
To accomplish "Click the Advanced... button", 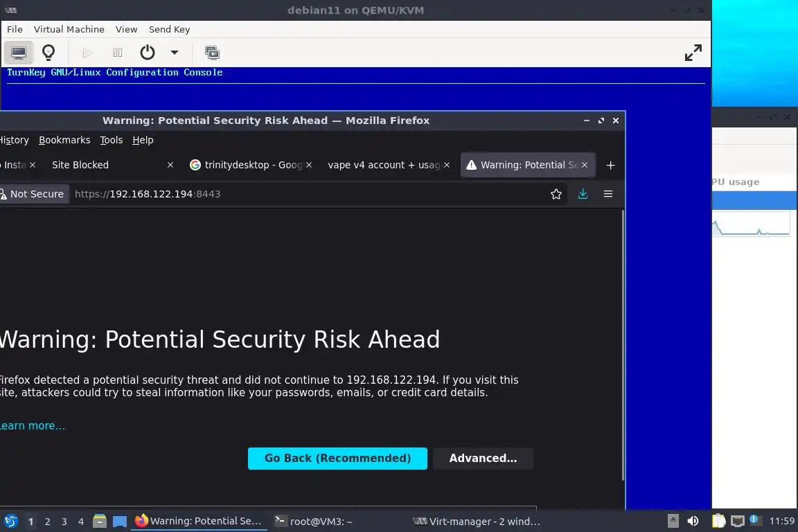I will [483, 458].
